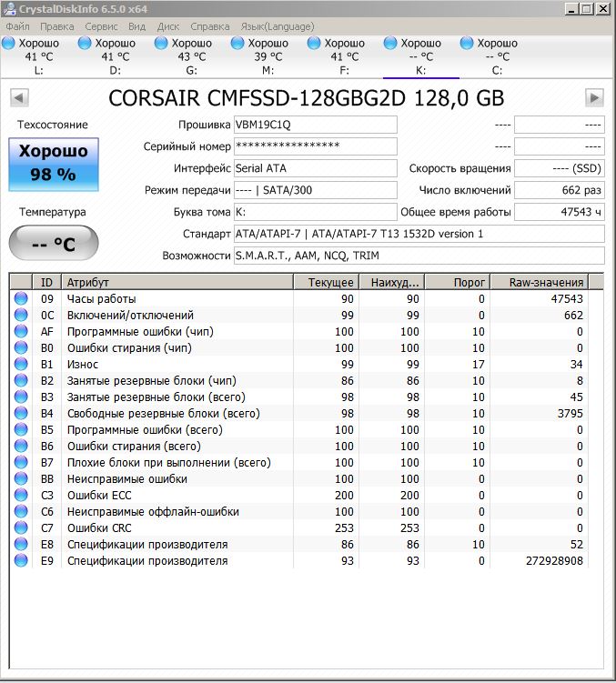Click the blue Хорошо 98 % health status box
Image resolution: width=616 pixels, height=683 pixels.
(54, 164)
